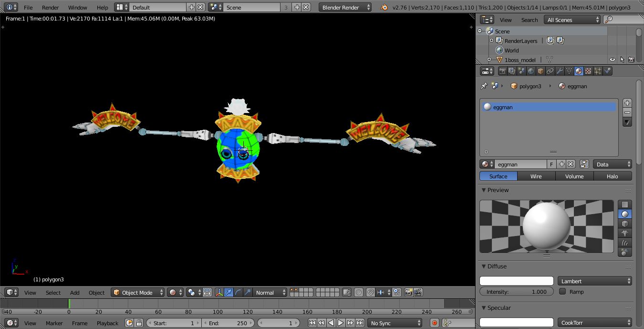Open the timeline Playback menu
644x329 pixels.
(x=107, y=323)
